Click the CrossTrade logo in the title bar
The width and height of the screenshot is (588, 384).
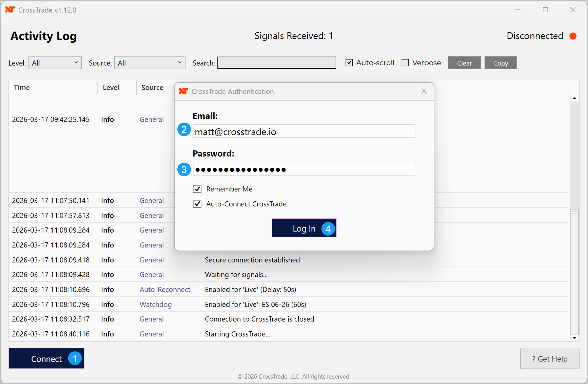pos(10,10)
